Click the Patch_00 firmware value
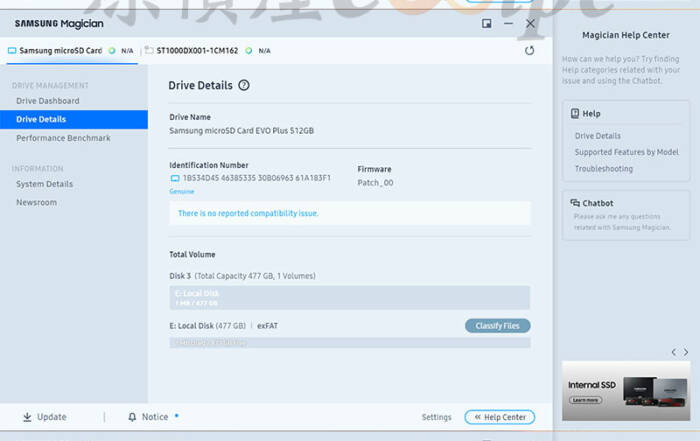Image resolution: width=700 pixels, height=441 pixels. [x=375, y=183]
